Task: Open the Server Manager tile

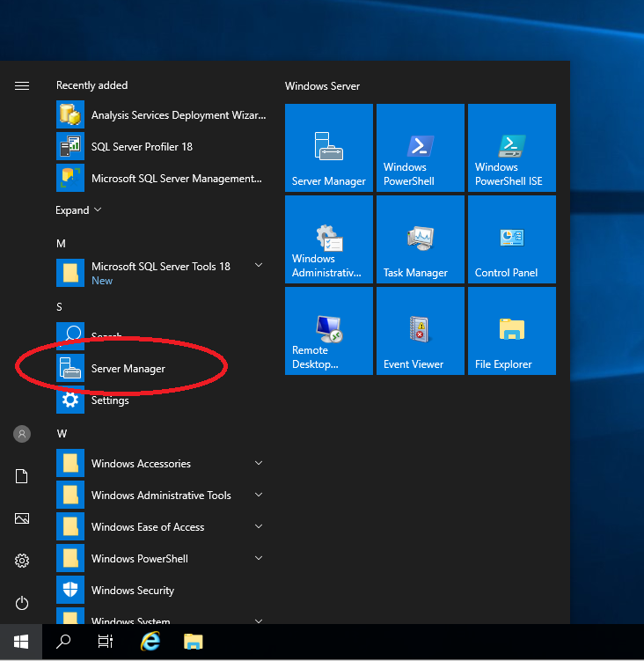Action: click(x=329, y=148)
